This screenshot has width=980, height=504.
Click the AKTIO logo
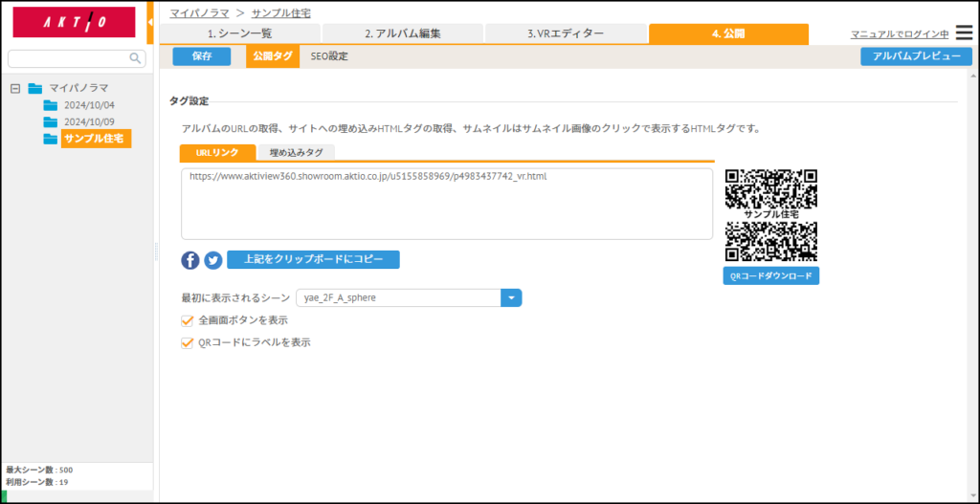pyautogui.click(x=74, y=23)
